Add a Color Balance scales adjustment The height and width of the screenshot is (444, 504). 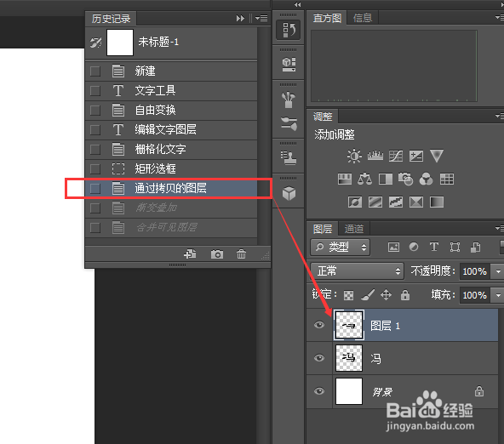(365, 179)
